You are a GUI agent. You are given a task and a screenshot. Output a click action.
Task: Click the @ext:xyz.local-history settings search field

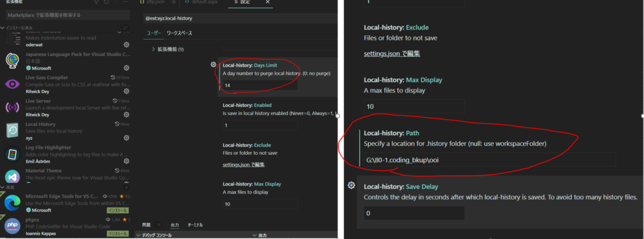pyautogui.click(x=240, y=18)
